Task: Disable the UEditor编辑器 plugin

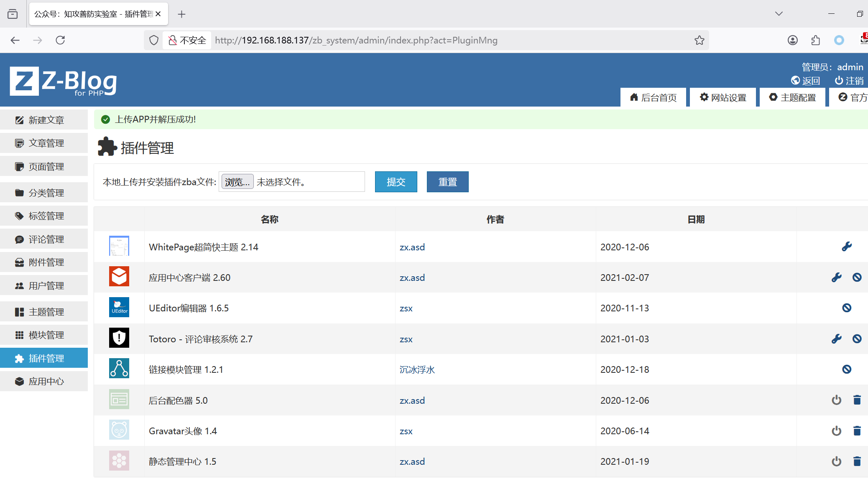Action: tap(846, 308)
